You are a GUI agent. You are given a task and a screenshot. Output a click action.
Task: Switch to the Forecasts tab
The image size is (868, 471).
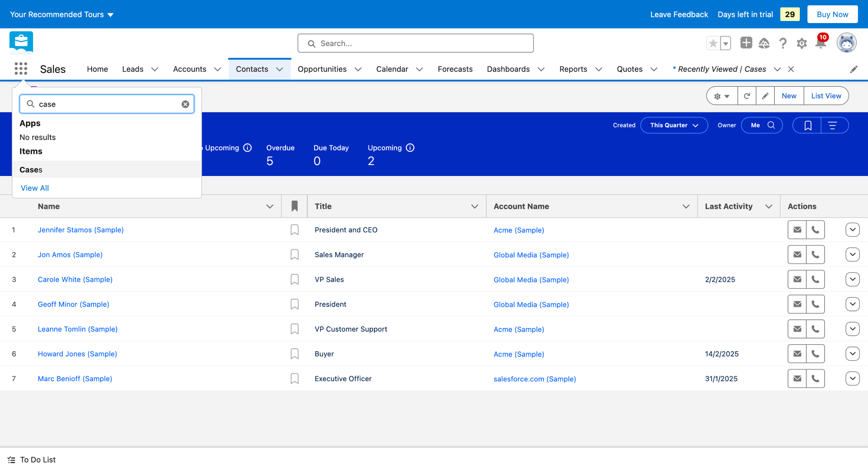pyautogui.click(x=455, y=69)
